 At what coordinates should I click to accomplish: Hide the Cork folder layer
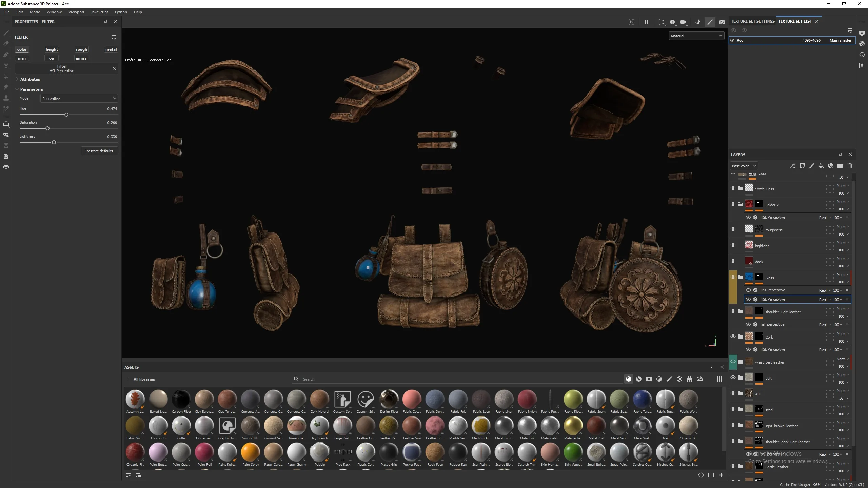(733, 337)
